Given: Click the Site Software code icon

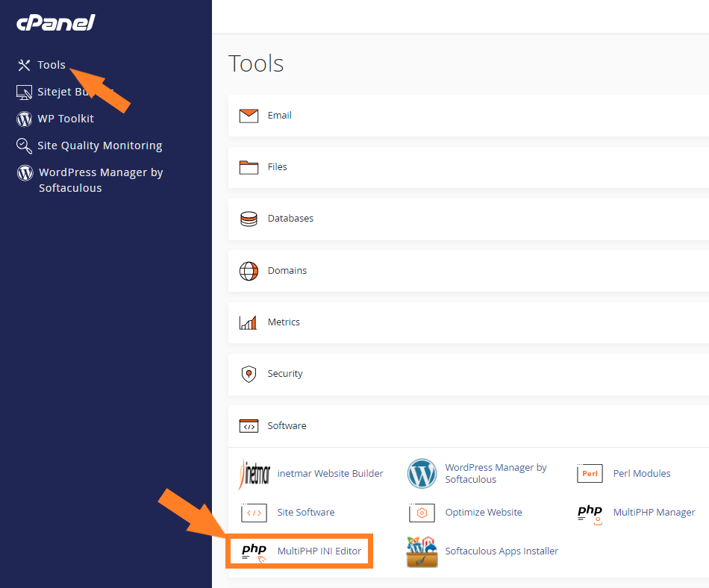Looking at the screenshot, I should point(254,513).
